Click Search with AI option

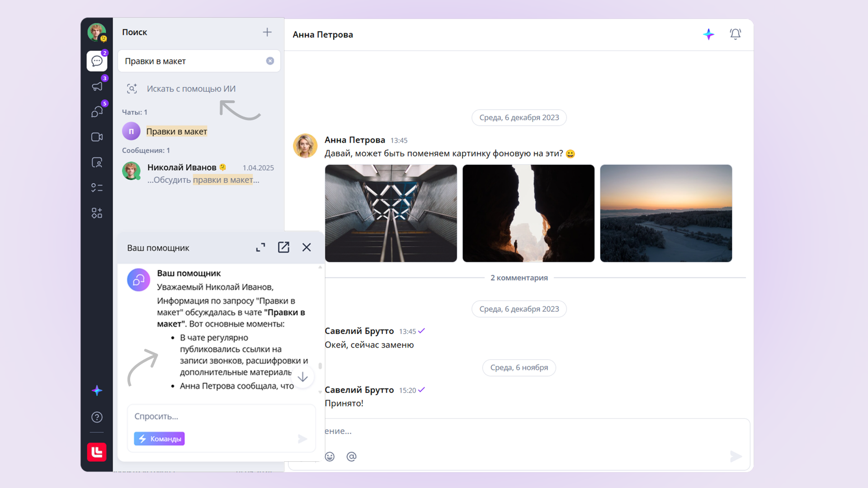tap(191, 89)
